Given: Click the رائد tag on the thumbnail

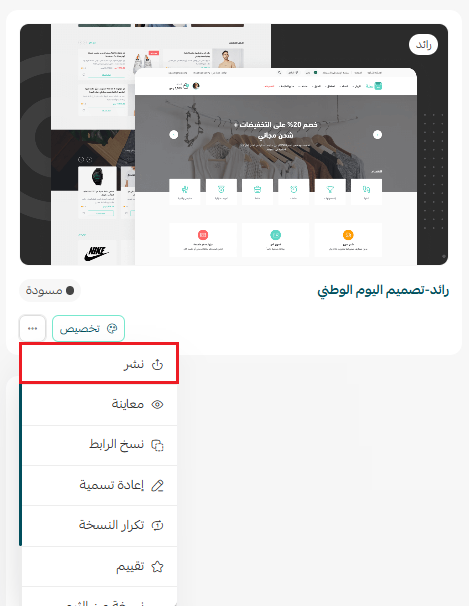Looking at the screenshot, I should pos(423,45).
